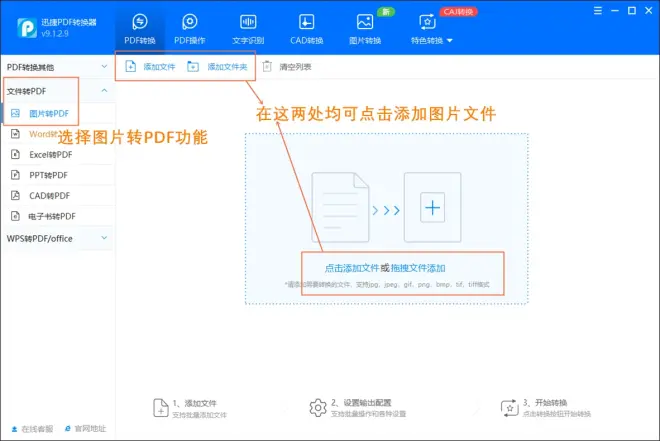Expand the 特色转换 dropdown arrow
660x441 pixels.
(450, 41)
